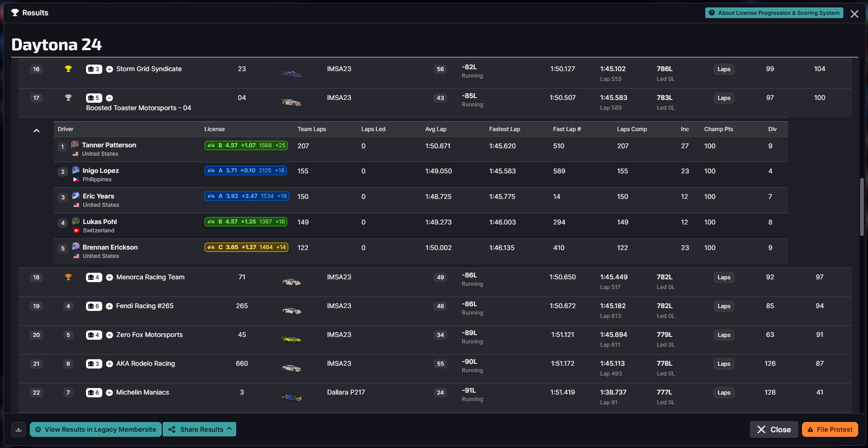Click the gold trophy icon for Storm Grid Syndicate
The width and height of the screenshot is (868, 448).
pyautogui.click(x=68, y=69)
